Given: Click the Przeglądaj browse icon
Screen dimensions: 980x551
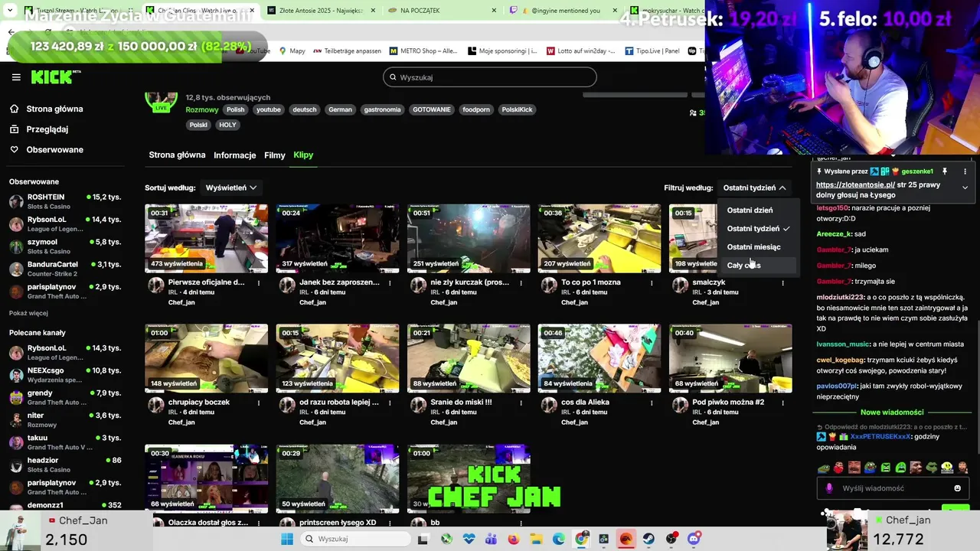Looking at the screenshot, I should tap(15, 129).
